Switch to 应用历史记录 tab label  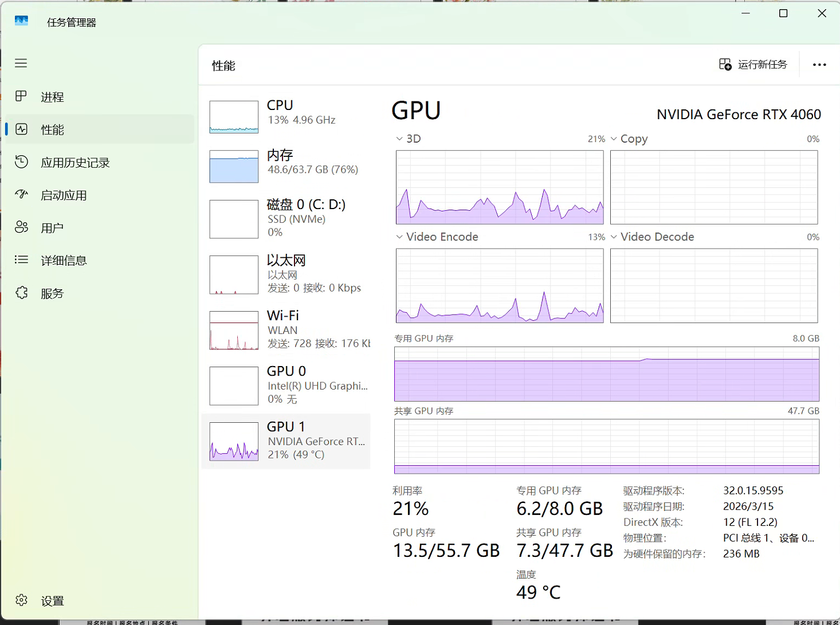(x=75, y=163)
